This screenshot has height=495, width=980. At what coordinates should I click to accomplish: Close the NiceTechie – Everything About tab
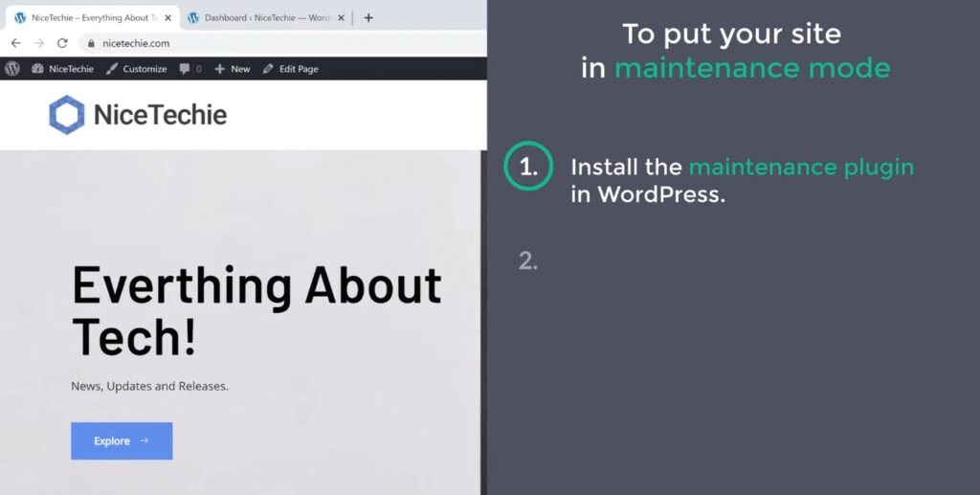point(167,18)
